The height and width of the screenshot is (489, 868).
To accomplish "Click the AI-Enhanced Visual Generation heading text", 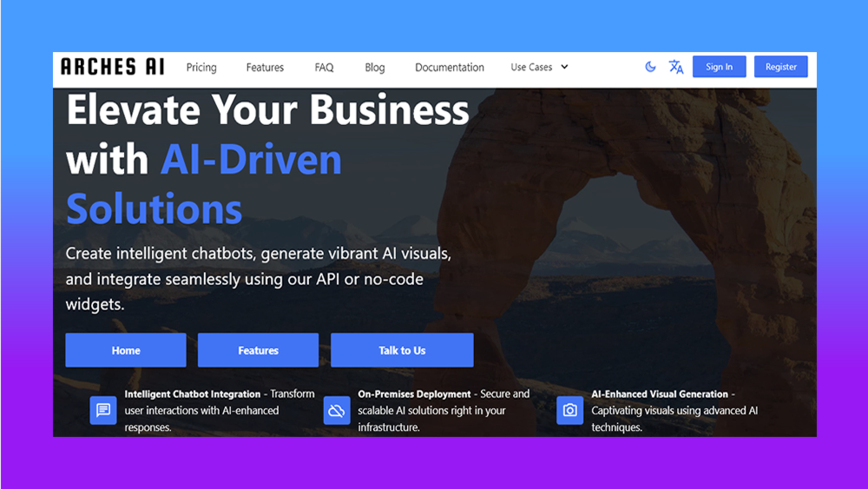I will coord(660,393).
